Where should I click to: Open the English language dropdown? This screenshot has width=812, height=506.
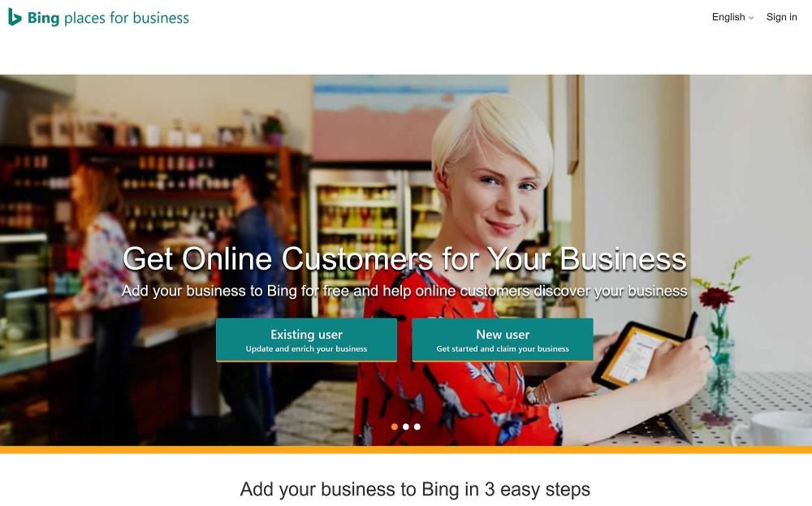click(x=732, y=17)
